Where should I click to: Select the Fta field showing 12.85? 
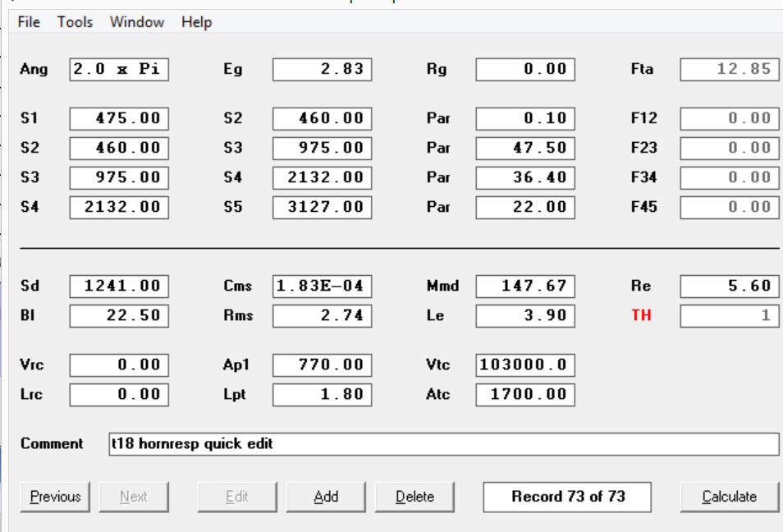[730, 70]
